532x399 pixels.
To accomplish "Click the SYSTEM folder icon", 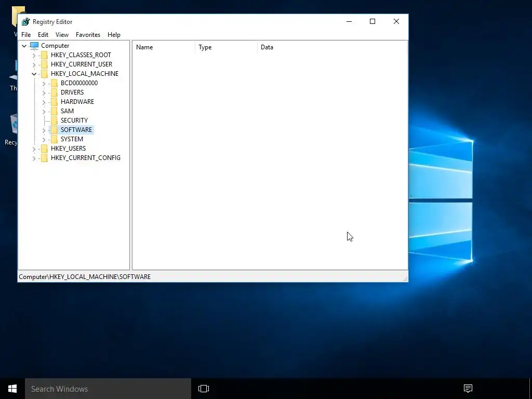I will coord(54,139).
